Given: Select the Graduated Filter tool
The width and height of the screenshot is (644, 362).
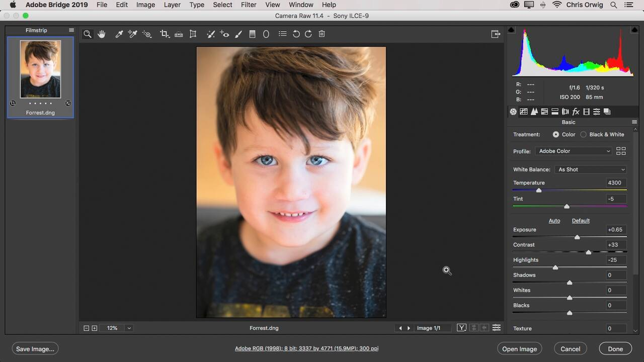Looking at the screenshot, I should click(x=253, y=34).
